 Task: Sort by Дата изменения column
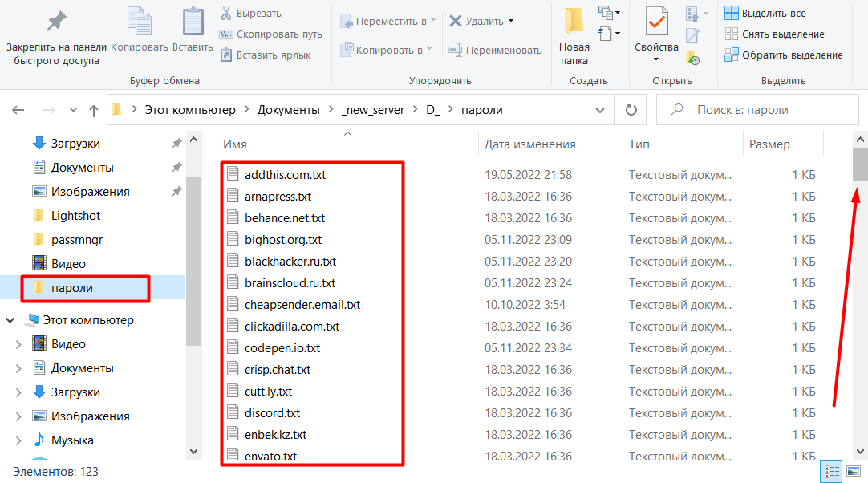tap(529, 144)
